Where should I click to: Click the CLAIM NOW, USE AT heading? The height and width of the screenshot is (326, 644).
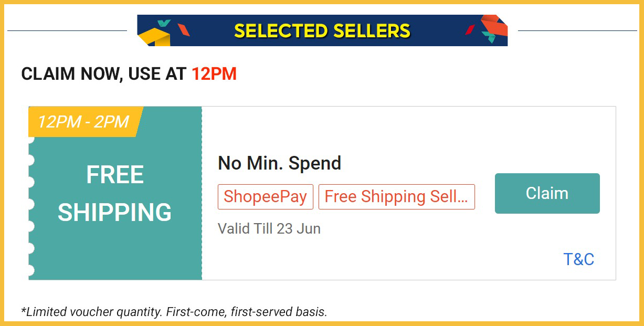[x=104, y=74]
